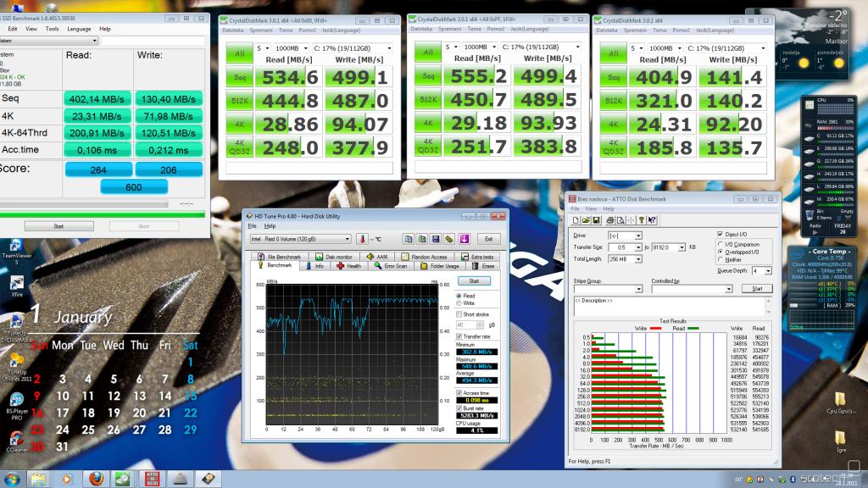Open the BS.Player PRO desktop shortcut

click(x=17, y=407)
